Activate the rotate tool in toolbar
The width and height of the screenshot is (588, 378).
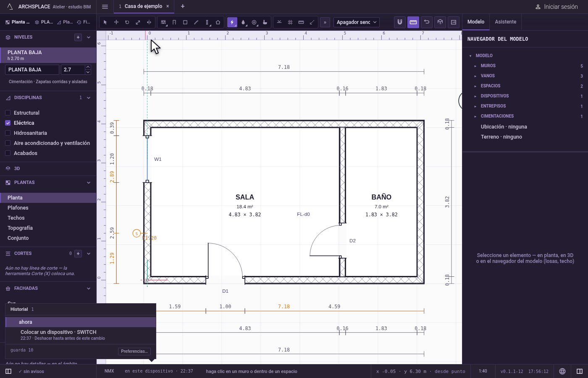point(127,22)
